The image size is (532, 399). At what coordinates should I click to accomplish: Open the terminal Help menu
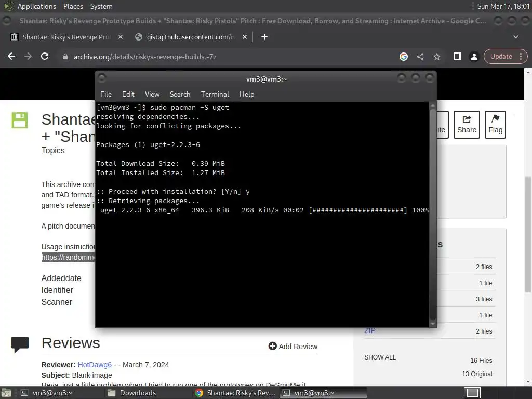click(247, 95)
